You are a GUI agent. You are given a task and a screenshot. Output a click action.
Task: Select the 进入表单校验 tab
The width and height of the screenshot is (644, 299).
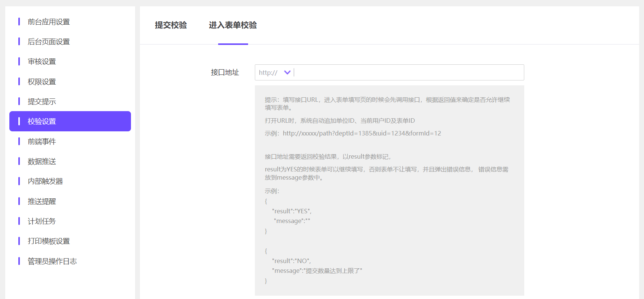233,25
